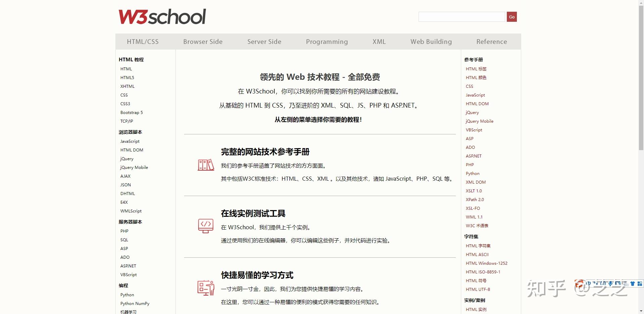
Task: Click the 参考手册 sidebar heading
Action: [474, 59]
